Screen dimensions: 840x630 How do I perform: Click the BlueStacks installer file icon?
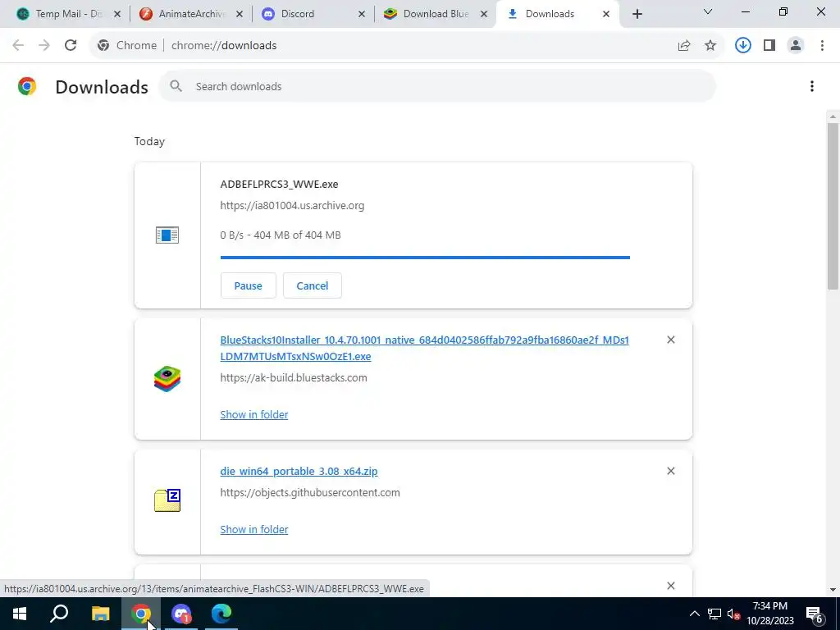[167, 379]
